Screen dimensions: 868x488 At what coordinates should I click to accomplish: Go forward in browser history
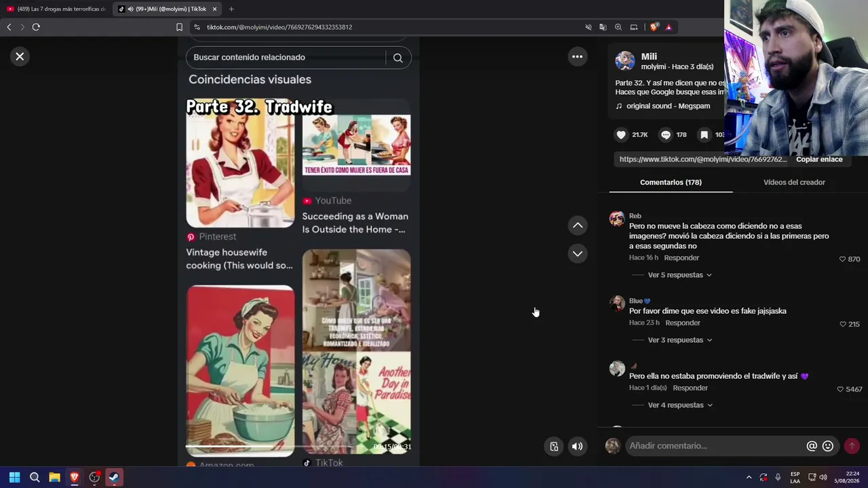[22, 27]
